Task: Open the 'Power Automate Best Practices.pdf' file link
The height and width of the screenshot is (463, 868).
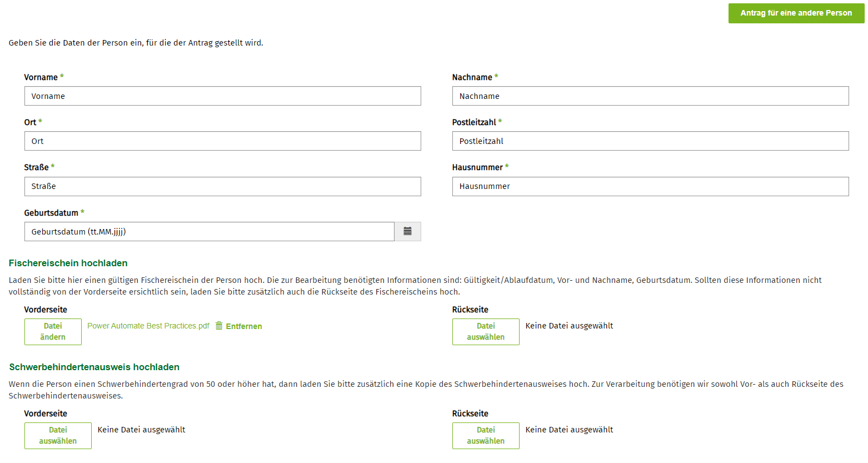Action: pyautogui.click(x=148, y=326)
